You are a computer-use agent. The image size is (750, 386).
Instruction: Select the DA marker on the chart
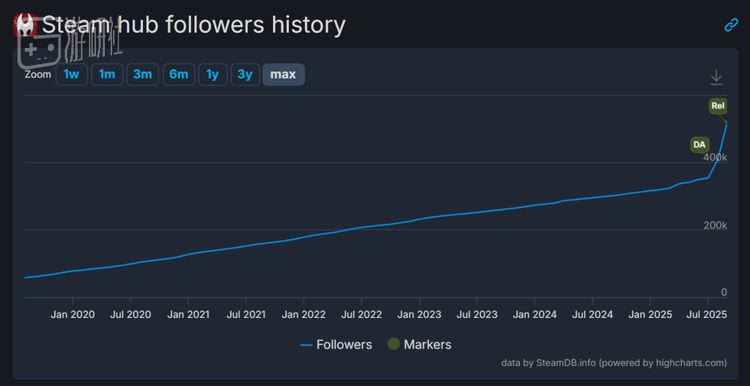coord(699,144)
